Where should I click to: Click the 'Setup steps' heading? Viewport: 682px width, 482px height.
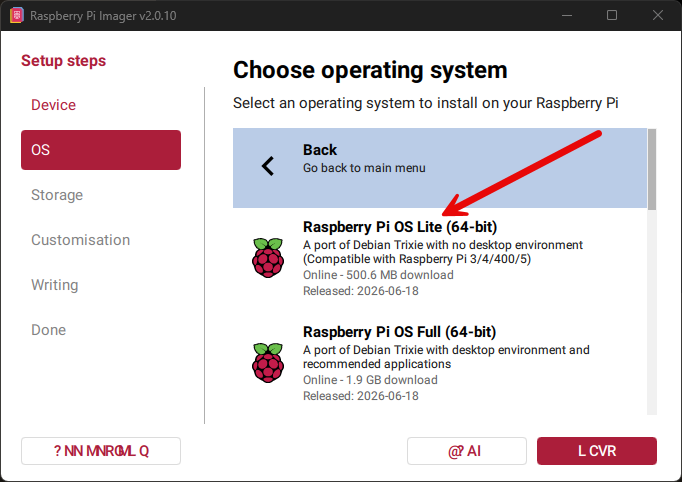pos(64,61)
